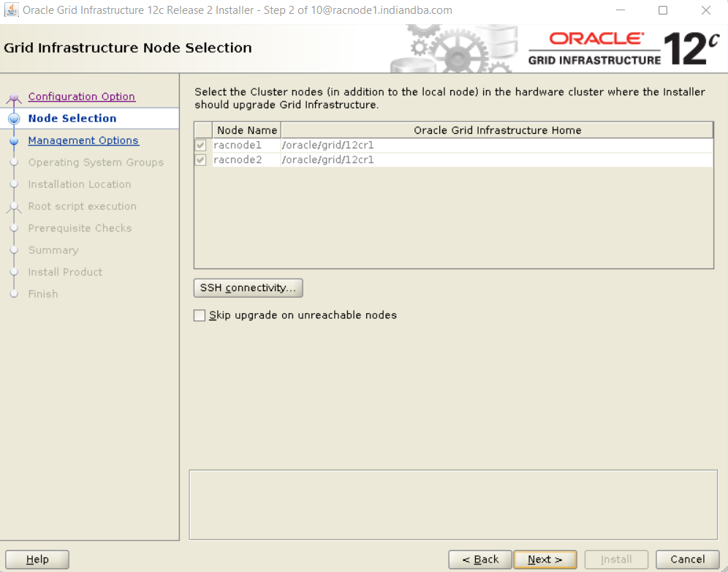Click the Configuration Option step marker icon
The width and height of the screenshot is (728, 572).
click(14, 97)
